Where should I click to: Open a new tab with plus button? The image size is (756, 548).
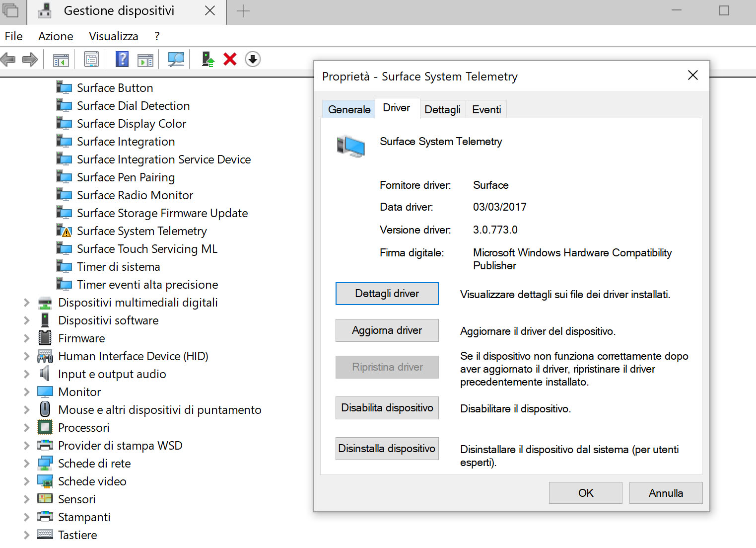pyautogui.click(x=243, y=11)
